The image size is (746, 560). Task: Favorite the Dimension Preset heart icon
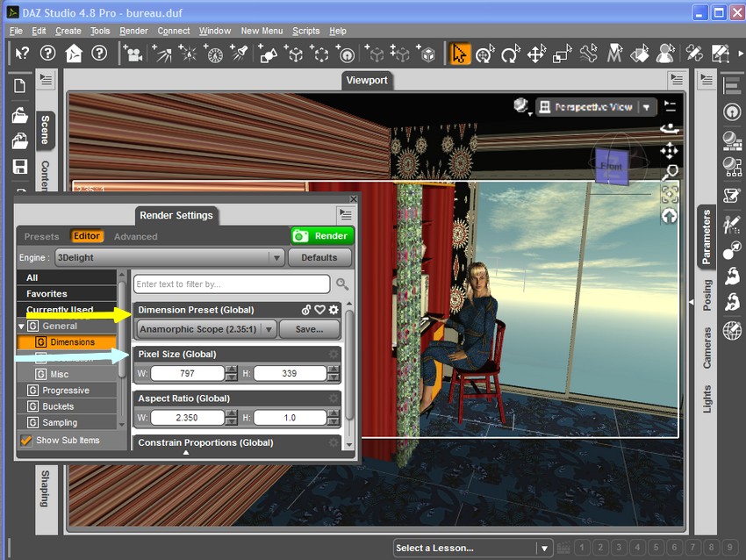point(319,310)
